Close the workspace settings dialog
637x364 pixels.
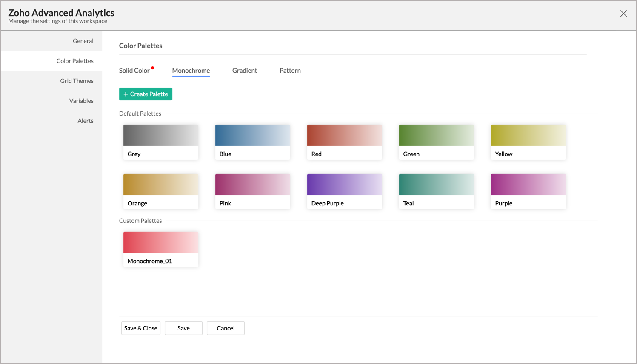(623, 14)
